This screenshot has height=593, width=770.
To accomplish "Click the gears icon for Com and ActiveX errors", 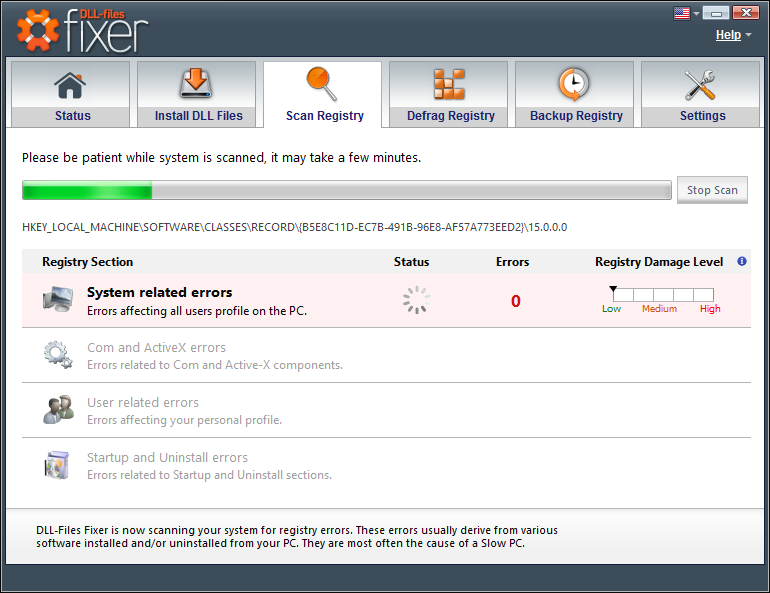I will pyautogui.click(x=58, y=354).
